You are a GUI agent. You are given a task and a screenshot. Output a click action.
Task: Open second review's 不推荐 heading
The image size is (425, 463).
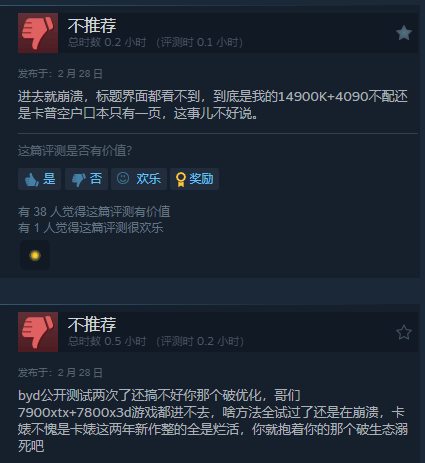(92, 324)
